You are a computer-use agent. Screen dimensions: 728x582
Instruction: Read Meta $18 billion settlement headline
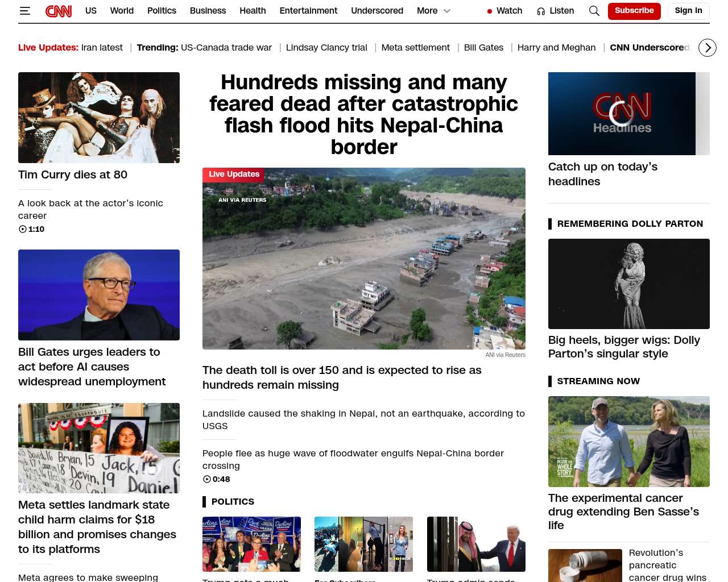97,527
